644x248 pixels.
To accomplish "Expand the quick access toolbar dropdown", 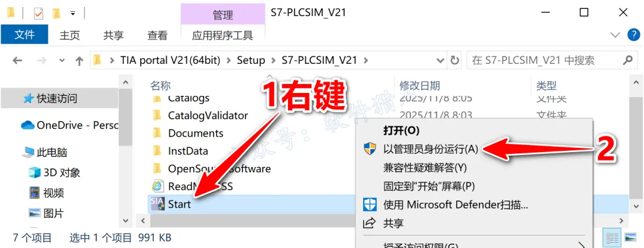I will pyautogui.click(x=73, y=13).
